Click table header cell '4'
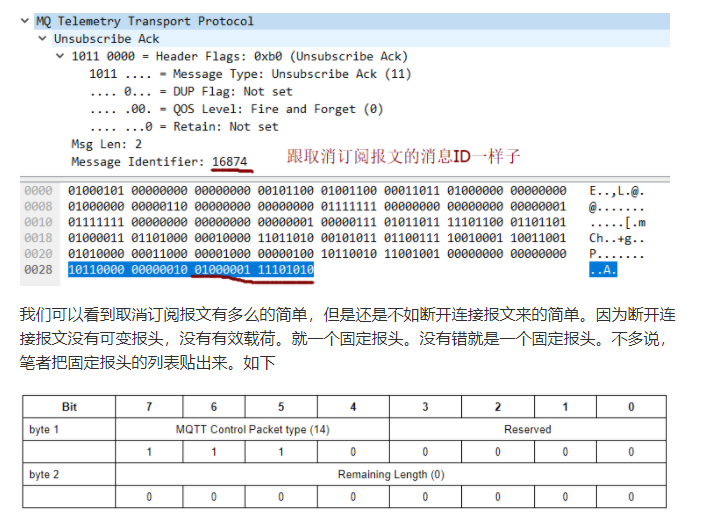This screenshot has width=725, height=526. (353, 407)
